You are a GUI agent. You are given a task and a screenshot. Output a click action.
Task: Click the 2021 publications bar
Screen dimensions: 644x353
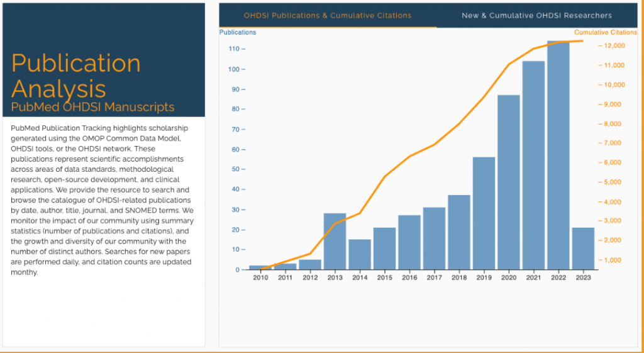coord(533,167)
